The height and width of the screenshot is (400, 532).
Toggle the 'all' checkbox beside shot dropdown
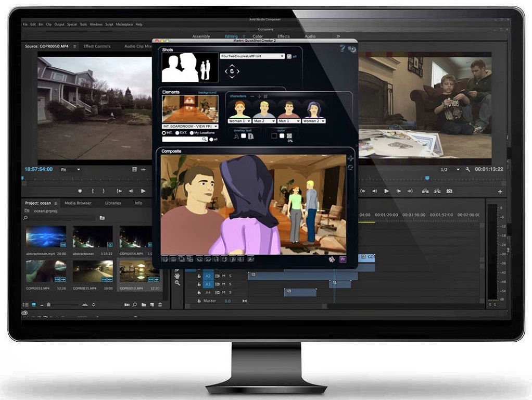[x=289, y=56]
